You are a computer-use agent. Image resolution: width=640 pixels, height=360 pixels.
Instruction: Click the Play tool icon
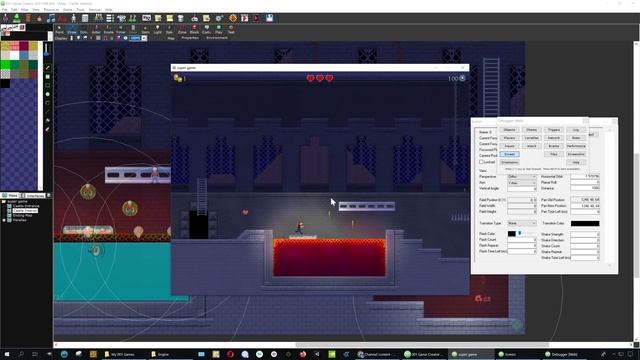[219, 29]
